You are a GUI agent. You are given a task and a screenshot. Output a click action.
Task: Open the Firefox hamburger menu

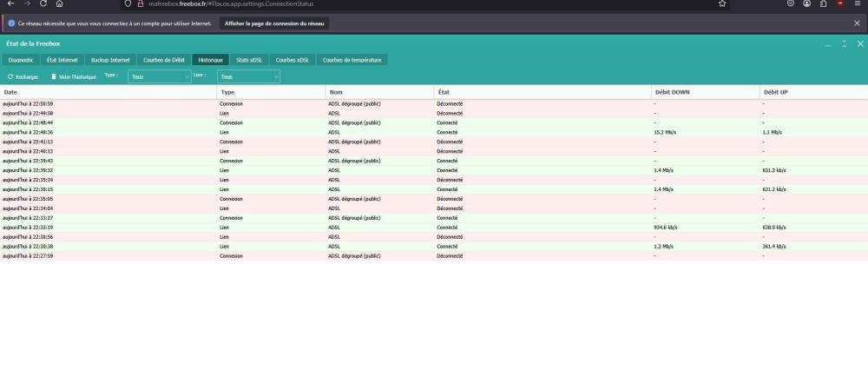pos(858,3)
